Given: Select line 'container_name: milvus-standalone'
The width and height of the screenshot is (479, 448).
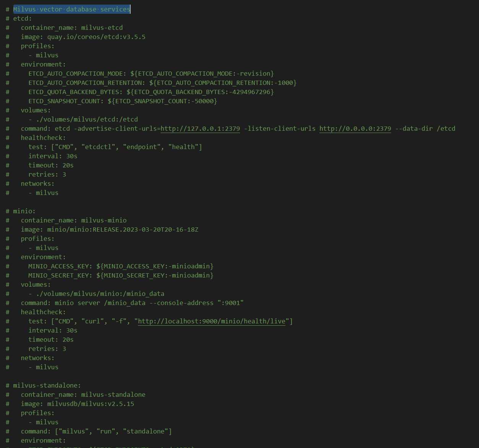Looking at the screenshot, I should pyautogui.click(x=83, y=394).
